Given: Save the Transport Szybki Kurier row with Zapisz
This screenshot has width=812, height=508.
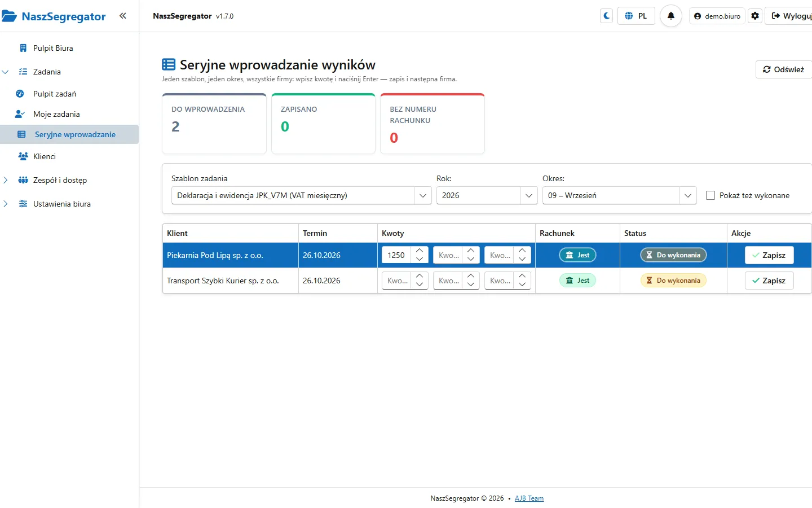Looking at the screenshot, I should click(x=769, y=281).
